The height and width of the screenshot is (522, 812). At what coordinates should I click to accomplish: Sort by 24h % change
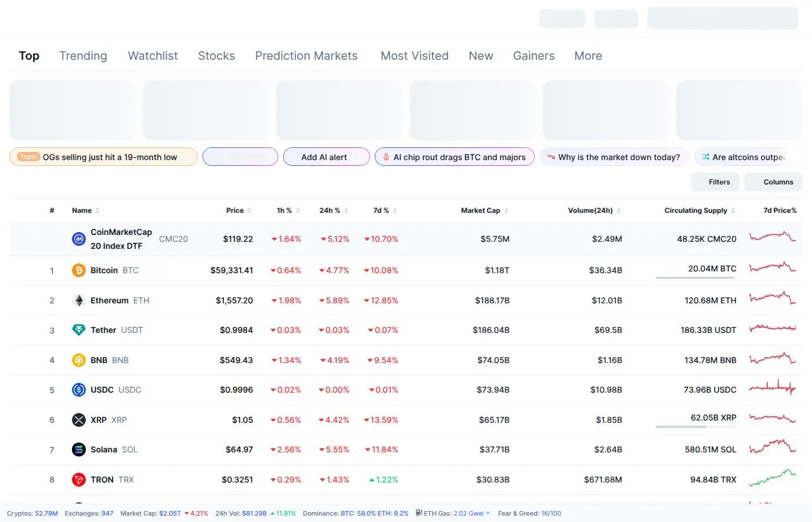pyautogui.click(x=334, y=211)
